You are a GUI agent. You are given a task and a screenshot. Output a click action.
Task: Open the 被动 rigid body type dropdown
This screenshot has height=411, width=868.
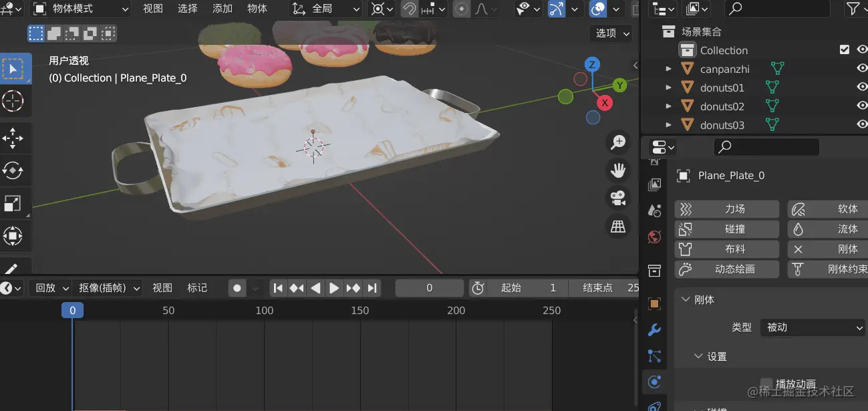813,327
